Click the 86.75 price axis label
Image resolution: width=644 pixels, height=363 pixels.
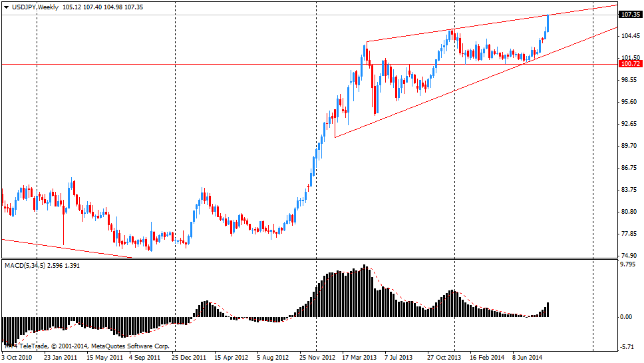click(x=630, y=168)
